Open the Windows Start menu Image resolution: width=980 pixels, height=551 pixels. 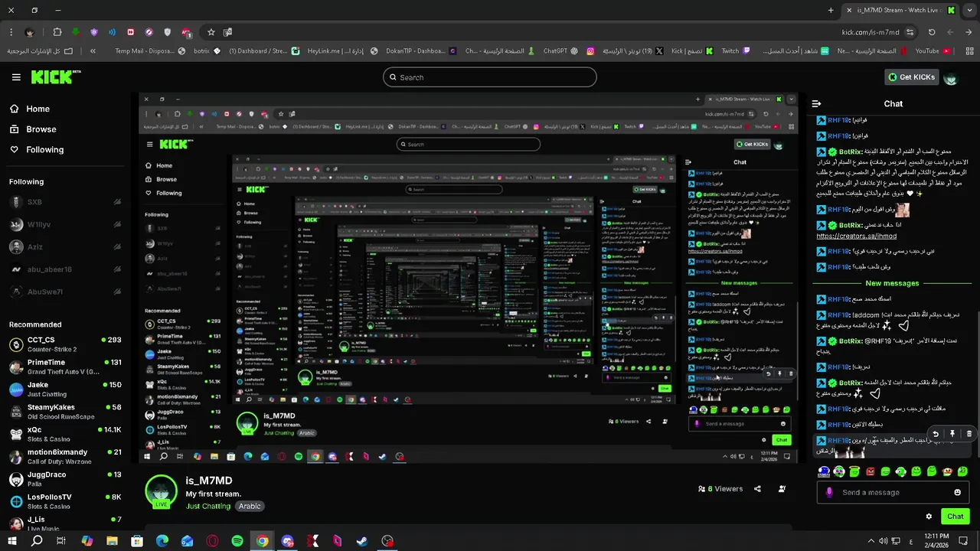click(13, 541)
